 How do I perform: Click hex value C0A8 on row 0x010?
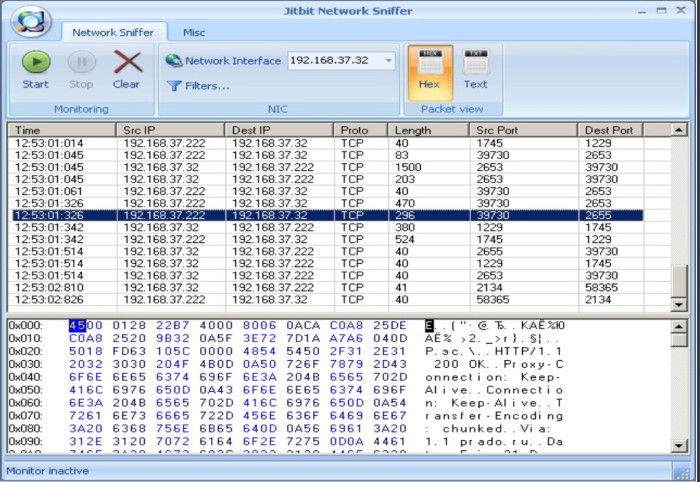(86, 338)
